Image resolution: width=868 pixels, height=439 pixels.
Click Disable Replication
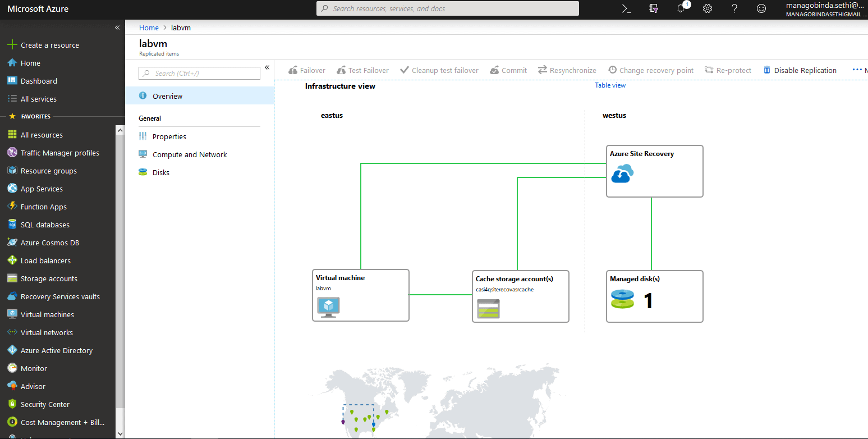800,70
